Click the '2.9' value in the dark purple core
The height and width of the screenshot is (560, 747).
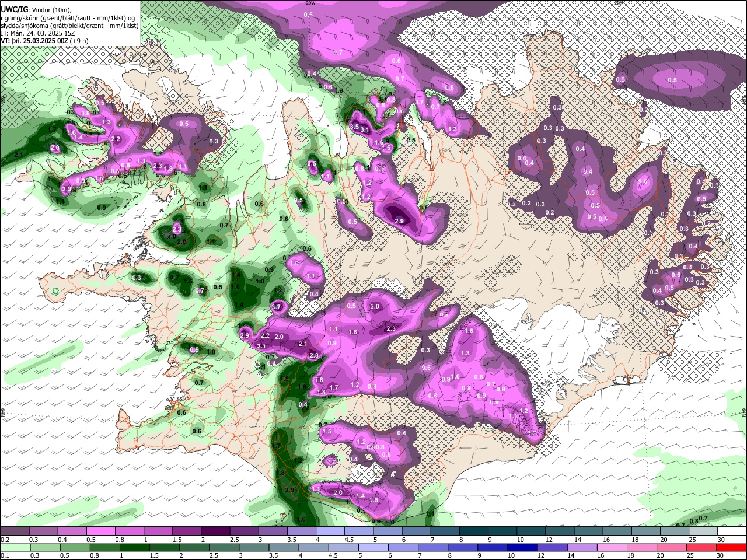pos(399,221)
